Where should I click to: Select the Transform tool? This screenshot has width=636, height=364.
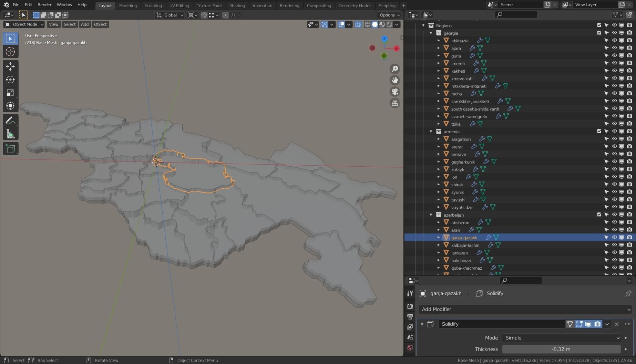(10, 106)
